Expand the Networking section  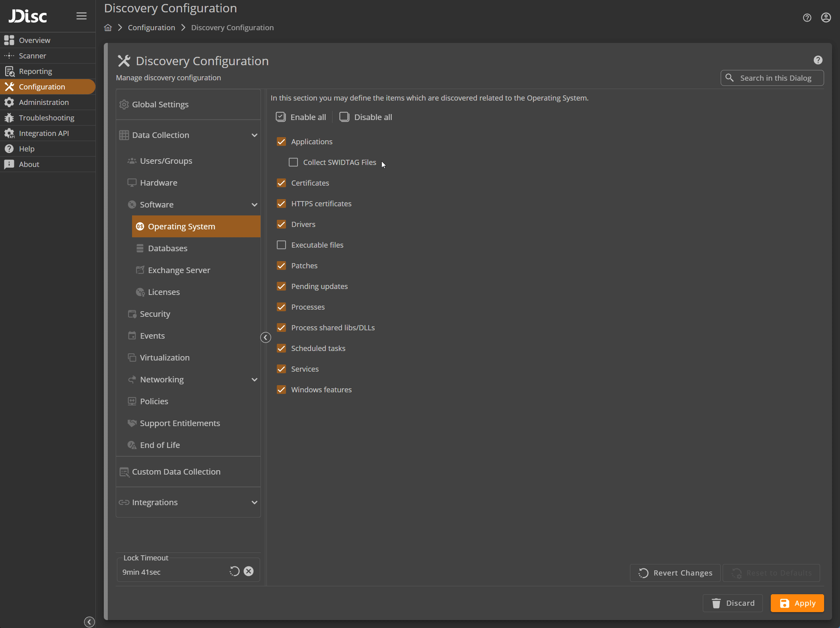pyautogui.click(x=255, y=380)
